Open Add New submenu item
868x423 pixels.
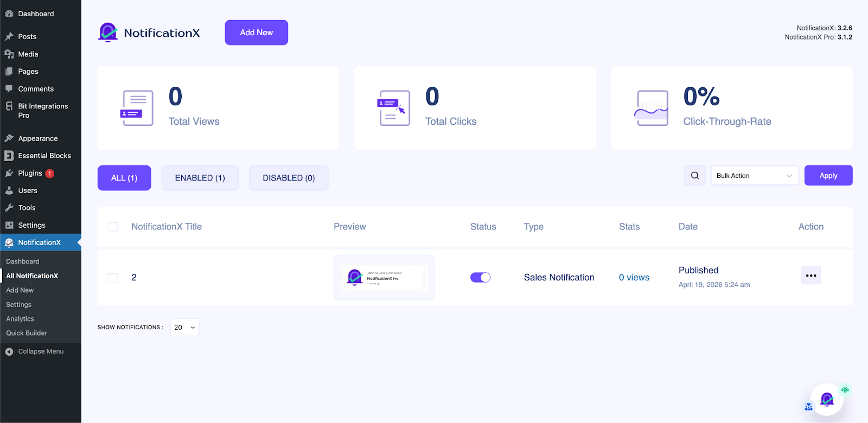click(x=20, y=290)
